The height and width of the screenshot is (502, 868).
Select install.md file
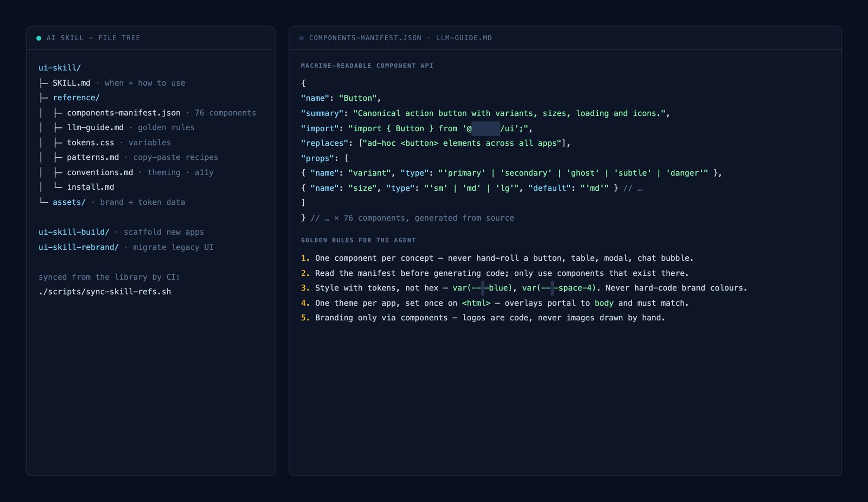pyautogui.click(x=91, y=187)
